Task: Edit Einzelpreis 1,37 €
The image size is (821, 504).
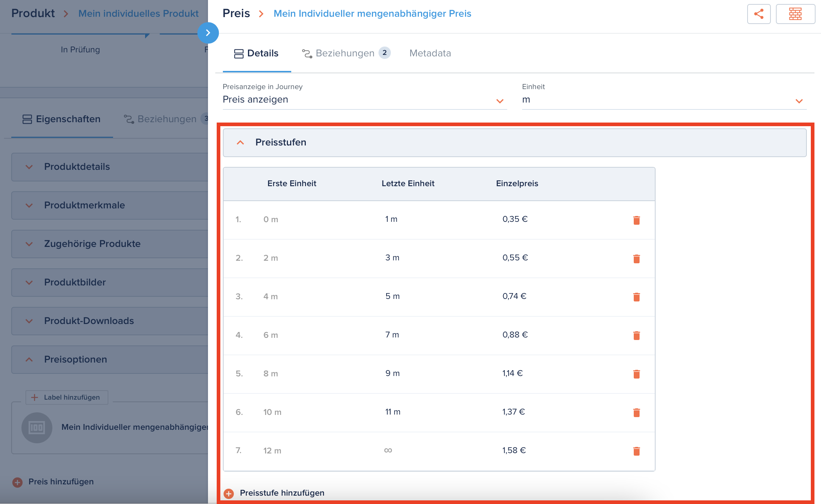Action: 513,412
